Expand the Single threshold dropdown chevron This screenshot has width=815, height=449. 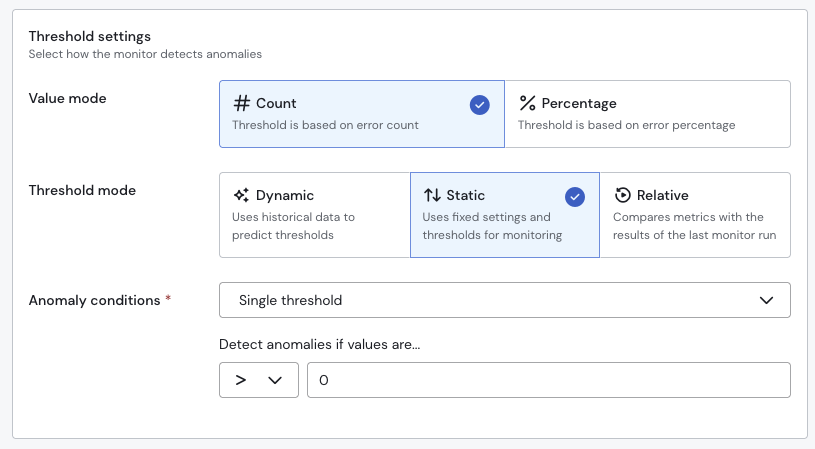coord(767,300)
